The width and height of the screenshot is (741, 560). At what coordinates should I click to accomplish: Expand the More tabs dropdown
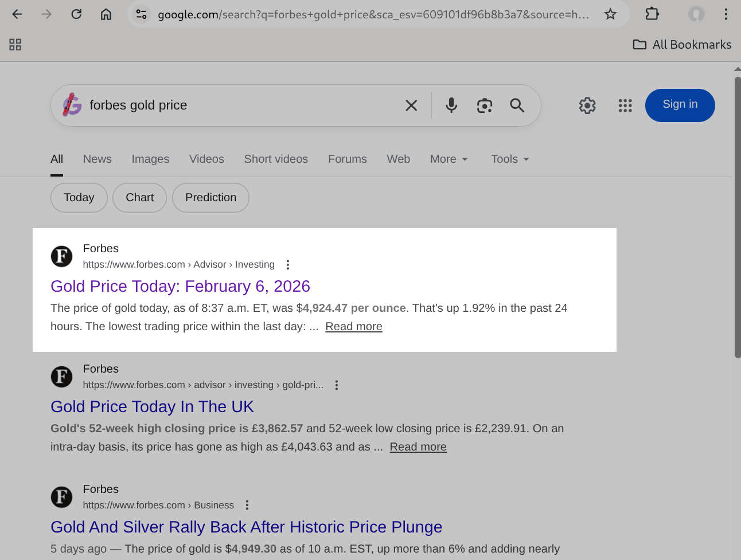448,159
